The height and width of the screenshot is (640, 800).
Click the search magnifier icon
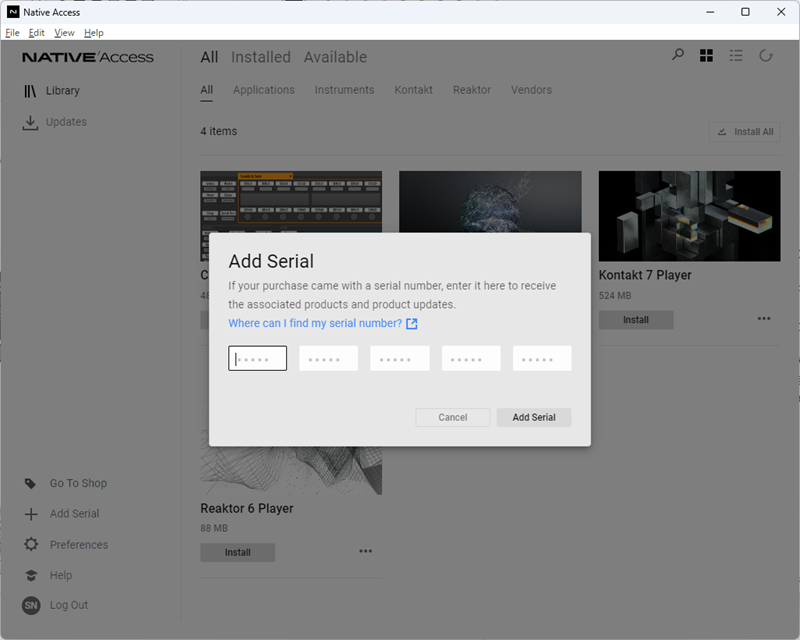(x=678, y=55)
